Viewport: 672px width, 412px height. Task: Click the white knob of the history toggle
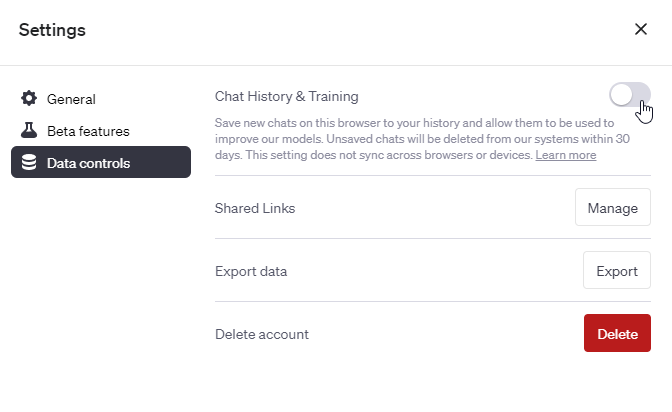click(x=622, y=95)
